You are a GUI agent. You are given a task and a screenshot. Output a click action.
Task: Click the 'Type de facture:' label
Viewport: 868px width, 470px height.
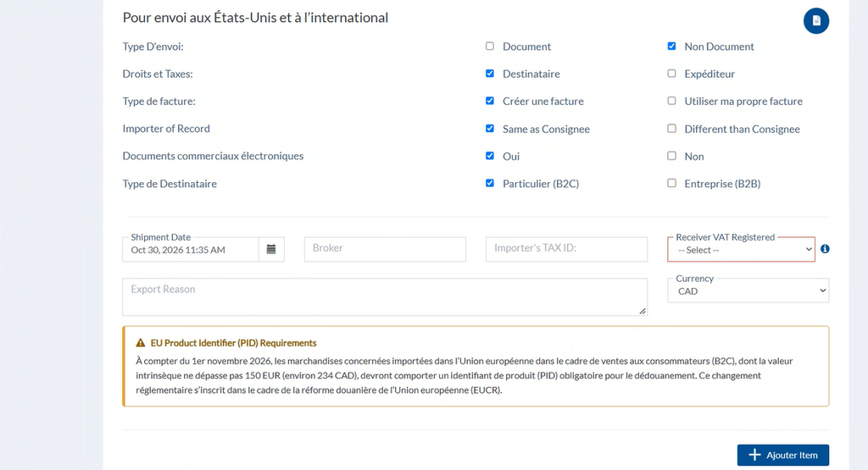(159, 101)
